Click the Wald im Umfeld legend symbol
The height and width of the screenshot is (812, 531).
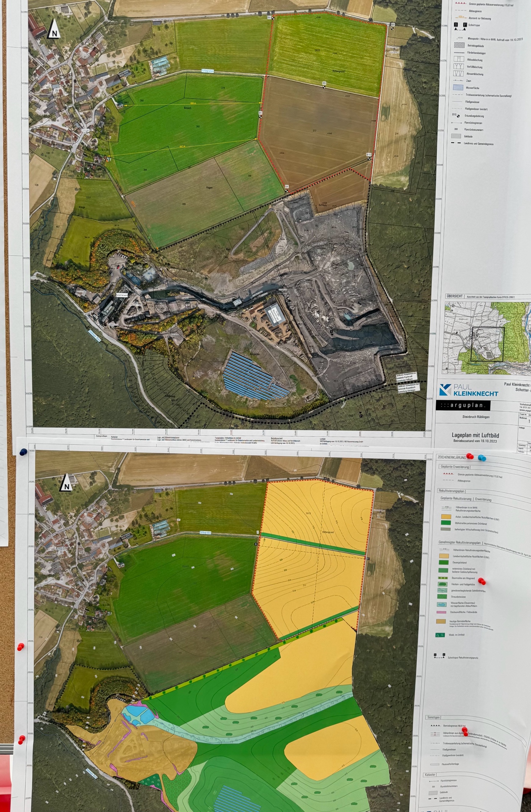(x=440, y=635)
